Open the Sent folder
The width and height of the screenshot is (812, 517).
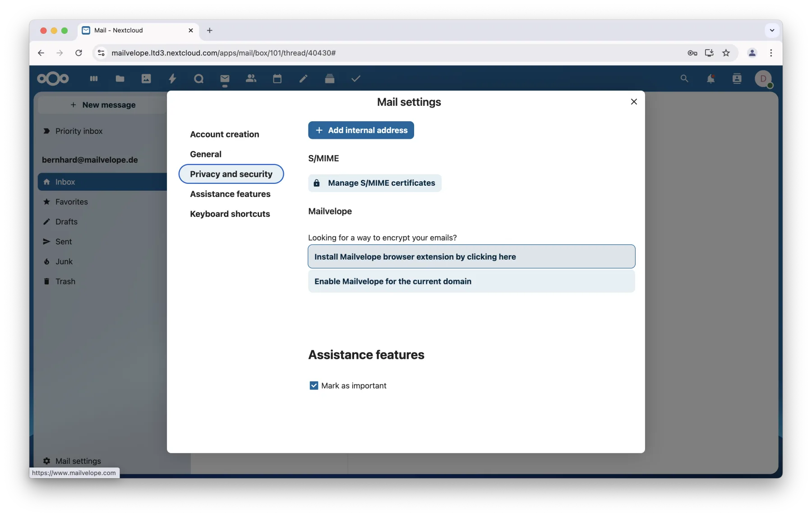[103, 242]
